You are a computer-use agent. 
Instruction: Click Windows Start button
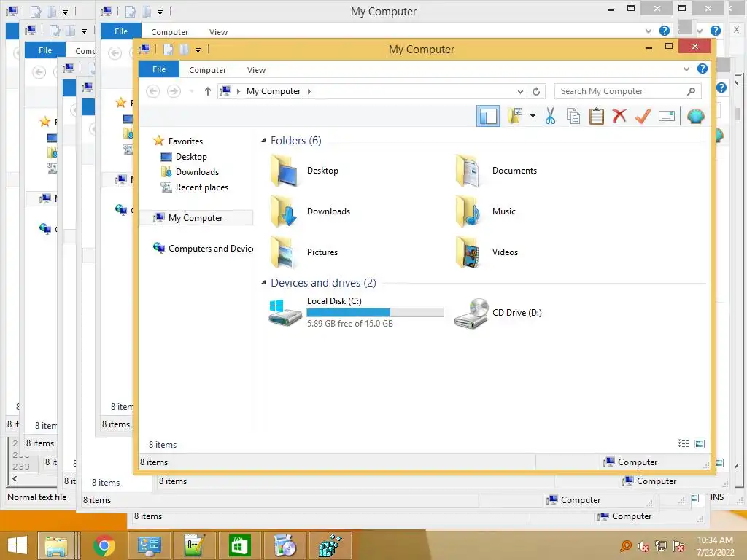(18, 545)
